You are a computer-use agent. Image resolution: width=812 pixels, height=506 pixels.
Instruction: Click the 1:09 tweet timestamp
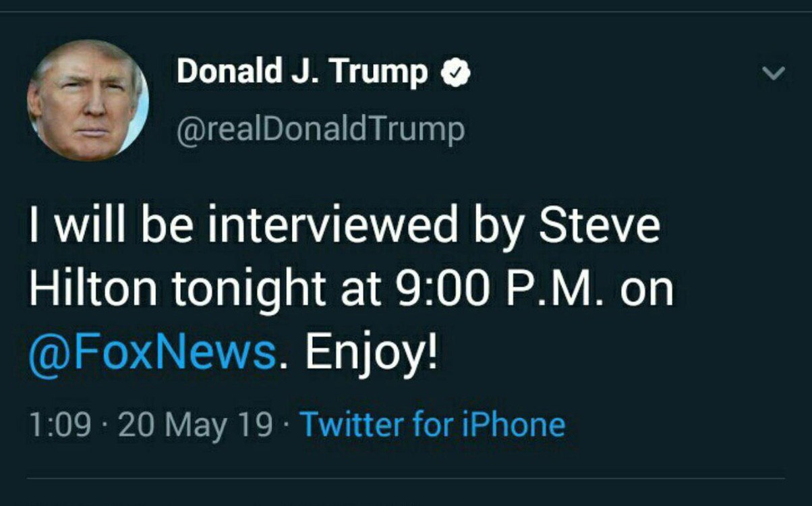point(60,425)
